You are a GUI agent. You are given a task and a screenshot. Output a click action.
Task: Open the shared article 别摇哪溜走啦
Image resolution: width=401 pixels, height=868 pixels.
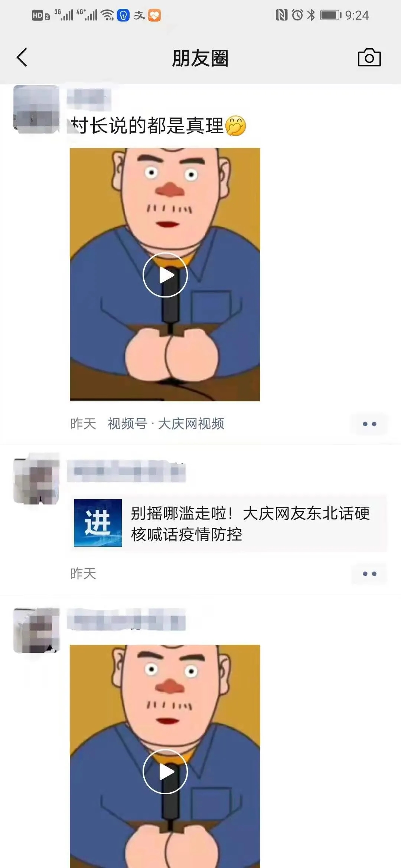[x=228, y=523]
